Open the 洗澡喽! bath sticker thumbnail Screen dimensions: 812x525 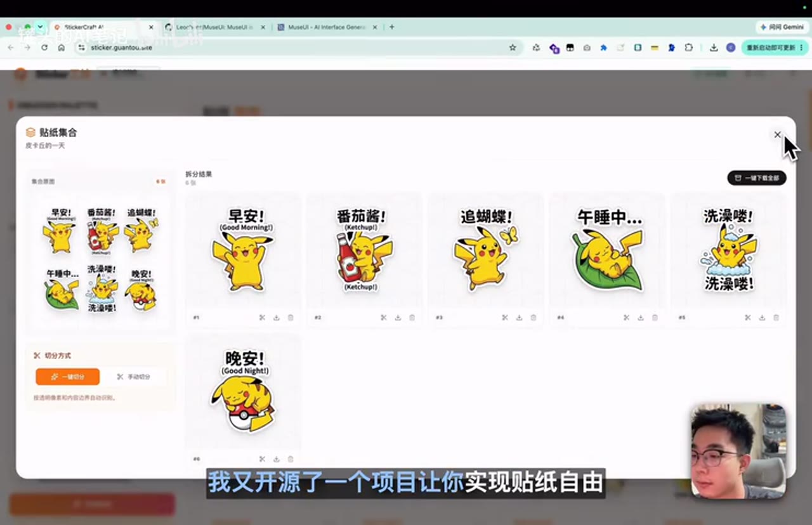729,250
